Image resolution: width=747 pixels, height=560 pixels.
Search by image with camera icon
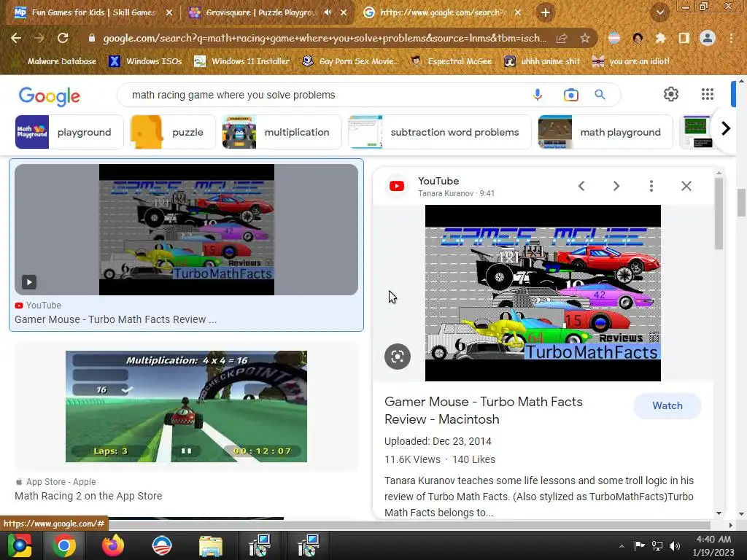tap(570, 95)
